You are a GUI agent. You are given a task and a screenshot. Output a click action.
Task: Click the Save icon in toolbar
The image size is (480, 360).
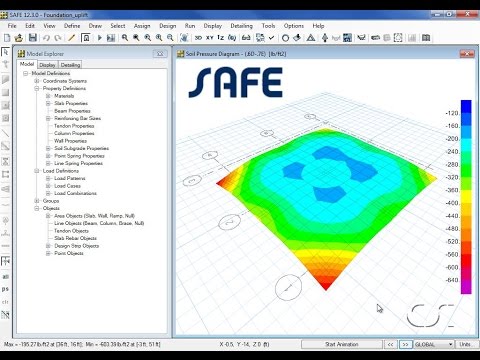tap(32, 38)
